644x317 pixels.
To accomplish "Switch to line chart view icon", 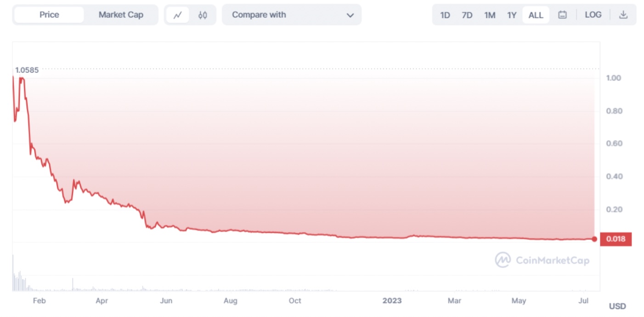I will [178, 15].
